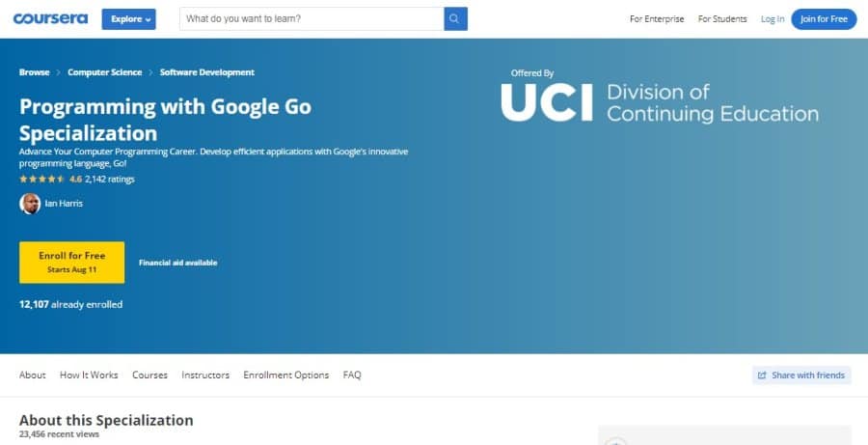The image size is (868, 445).
Task: Click the 4.6 rating value
Action: [x=75, y=179]
